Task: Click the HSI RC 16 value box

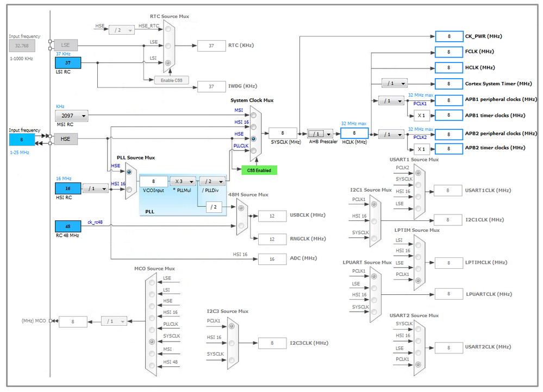Action: pos(68,188)
